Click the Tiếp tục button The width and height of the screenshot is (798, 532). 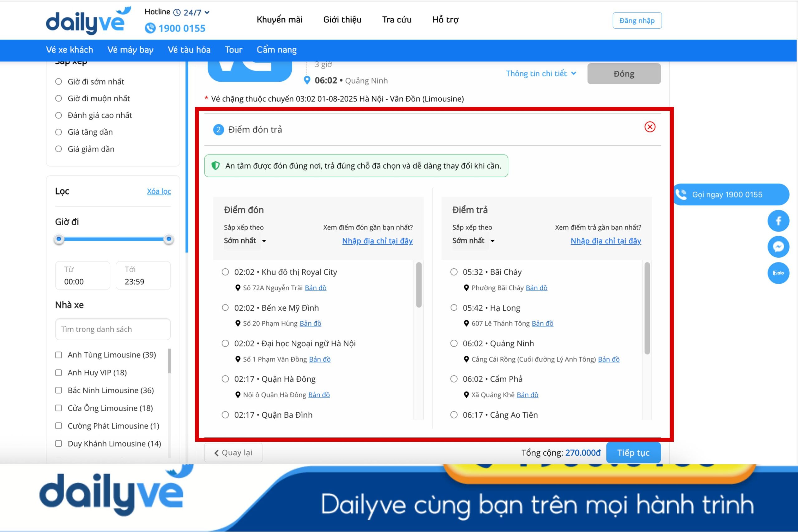pos(633,453)
